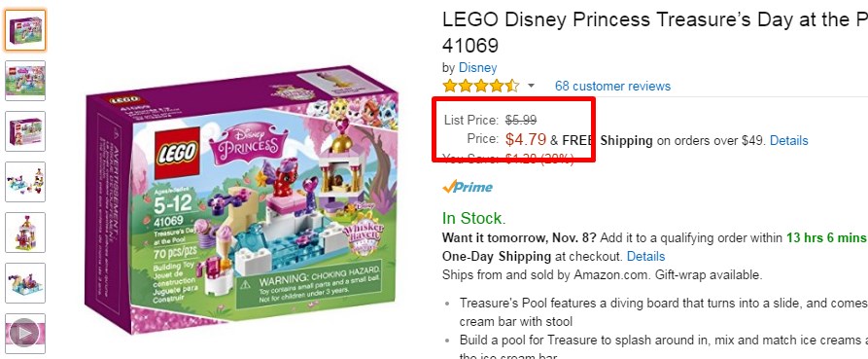Click the In Stock status text
The width and height of the screenshot is (868, 359).
[474, 218]
